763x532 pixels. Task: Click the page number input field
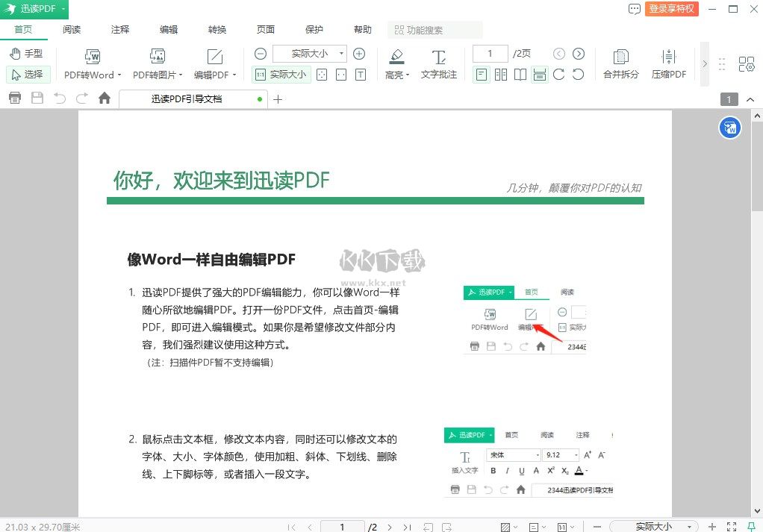click(x=489, y=53)
